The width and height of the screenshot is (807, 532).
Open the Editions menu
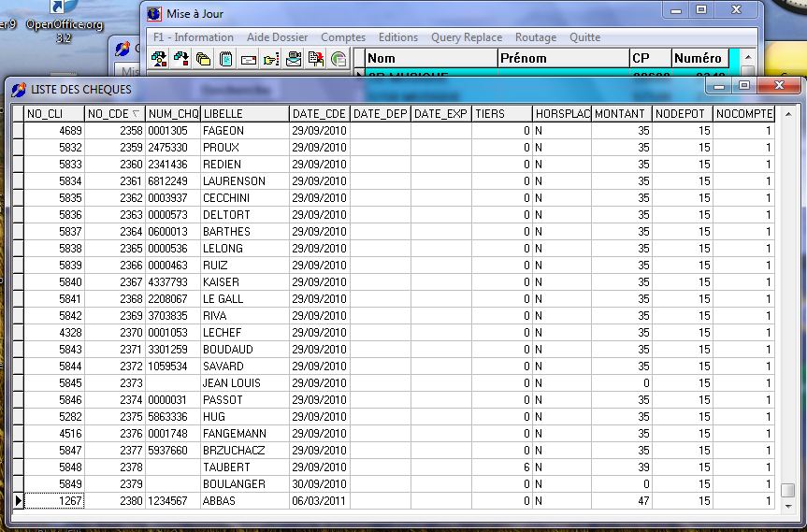398,37
